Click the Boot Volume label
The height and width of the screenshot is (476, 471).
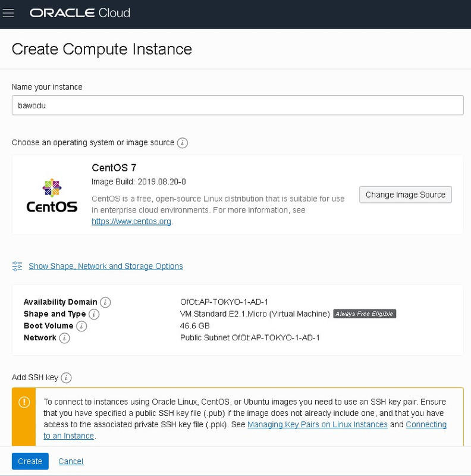(x=49, y=325)
